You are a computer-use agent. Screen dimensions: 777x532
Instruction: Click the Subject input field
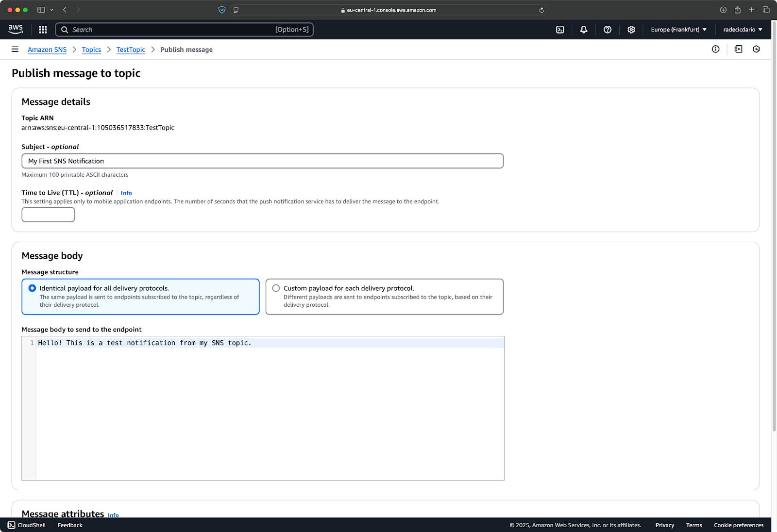coord(262,161)
